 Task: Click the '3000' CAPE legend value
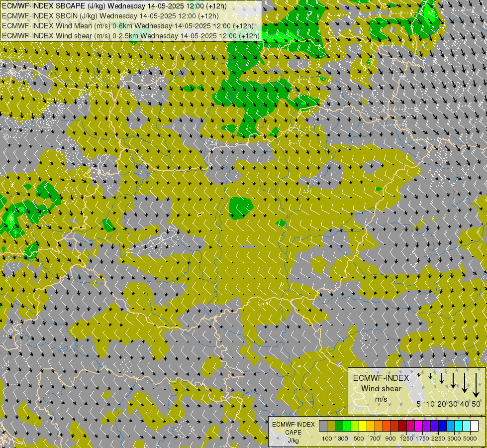pyautogui.click(x=454, y=439)
